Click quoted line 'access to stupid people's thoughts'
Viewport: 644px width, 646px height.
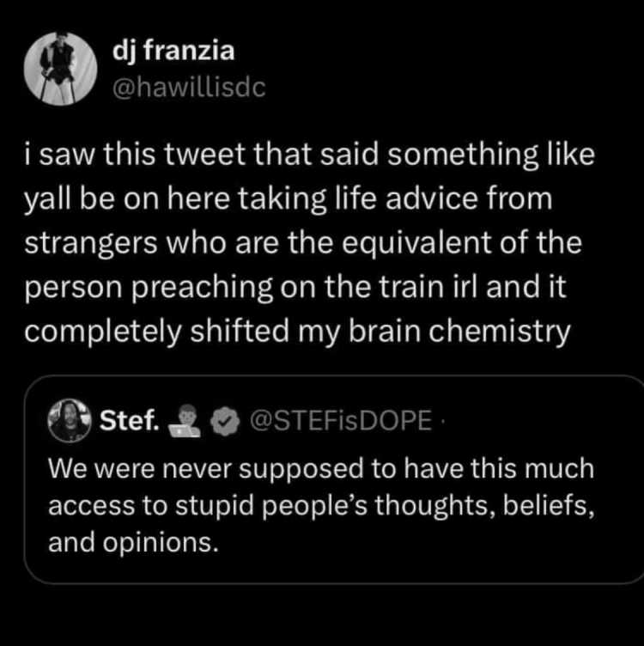(x=322, y=506)
